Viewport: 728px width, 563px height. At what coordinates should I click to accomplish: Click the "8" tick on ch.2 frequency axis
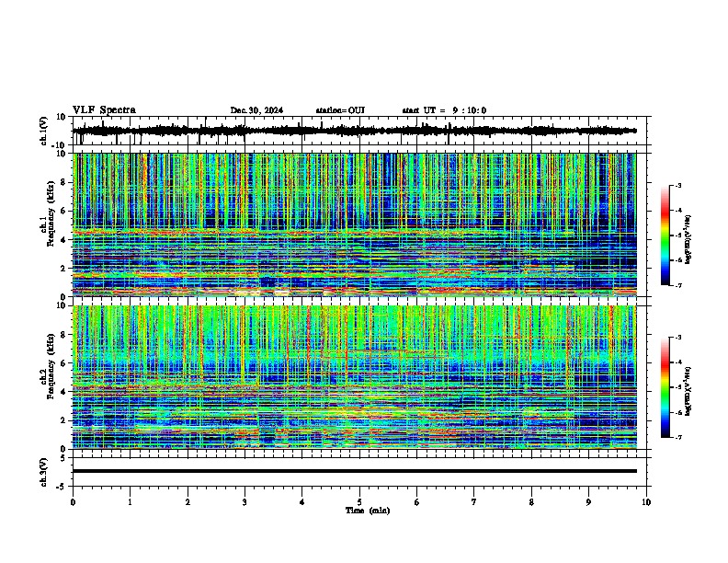63,335
